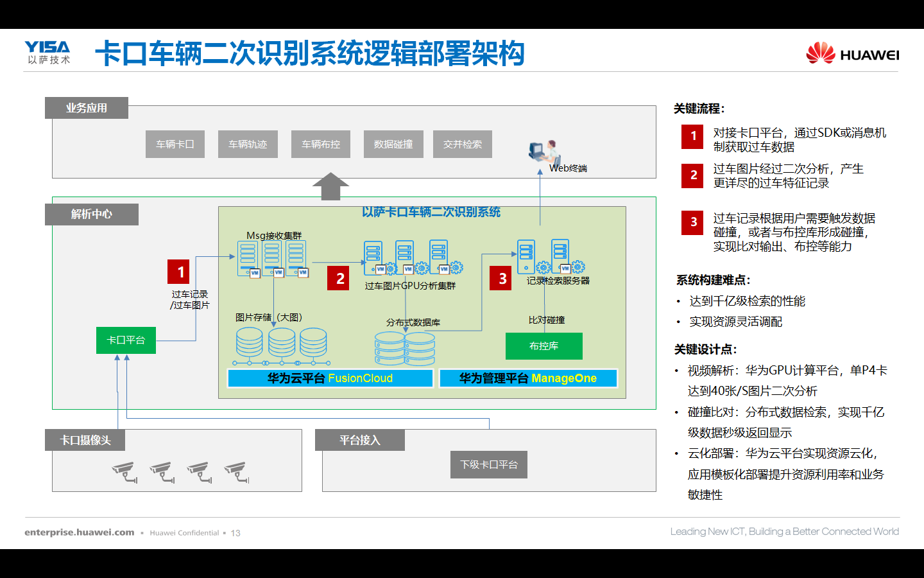Screen dimensions: 924x578
Task: Click second camera icon in 卡口摄像头 panel
Action: tap(162, 472)
